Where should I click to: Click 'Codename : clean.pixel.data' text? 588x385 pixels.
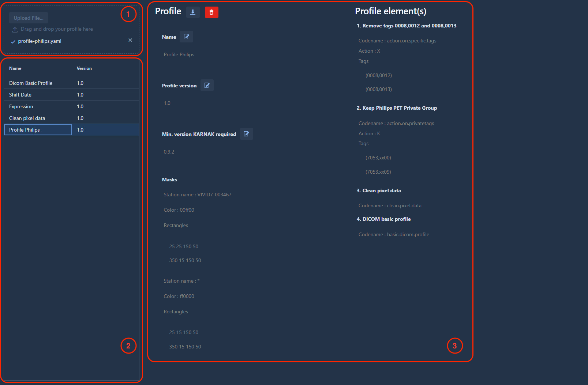[x=390, y=205]
